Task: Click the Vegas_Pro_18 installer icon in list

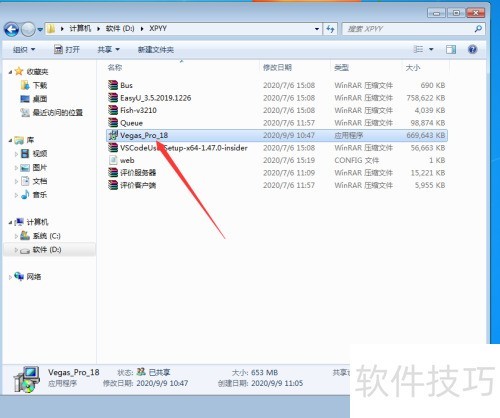Action: (x=113, y=135)
